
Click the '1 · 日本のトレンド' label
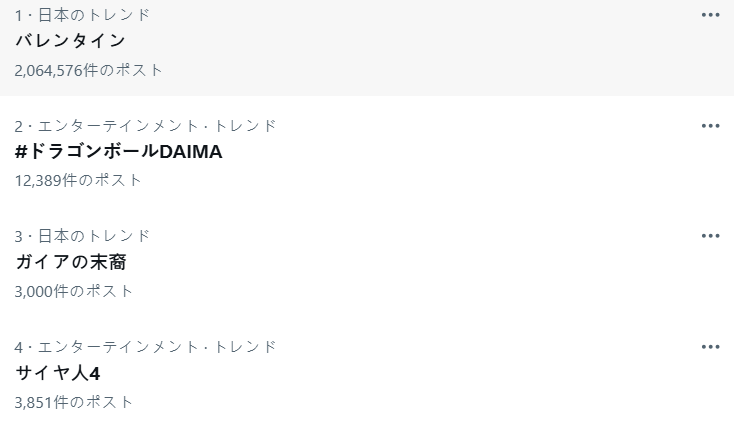(83, 15)
